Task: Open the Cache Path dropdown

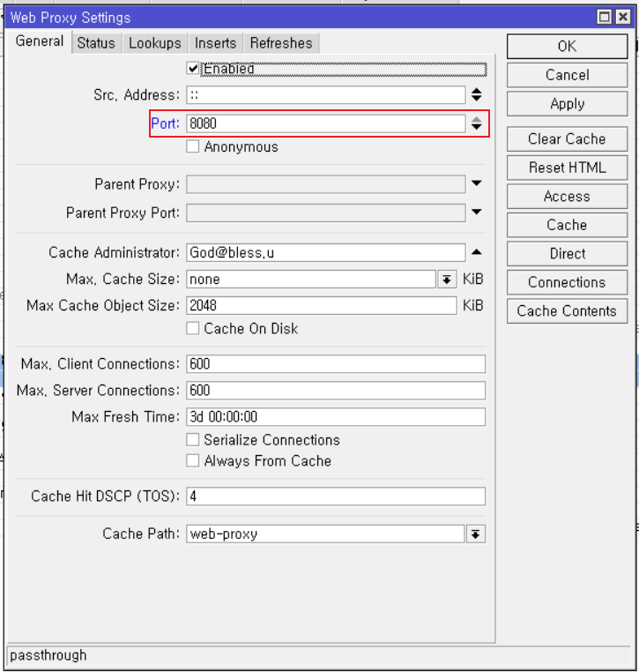Action: click(475, 534)
